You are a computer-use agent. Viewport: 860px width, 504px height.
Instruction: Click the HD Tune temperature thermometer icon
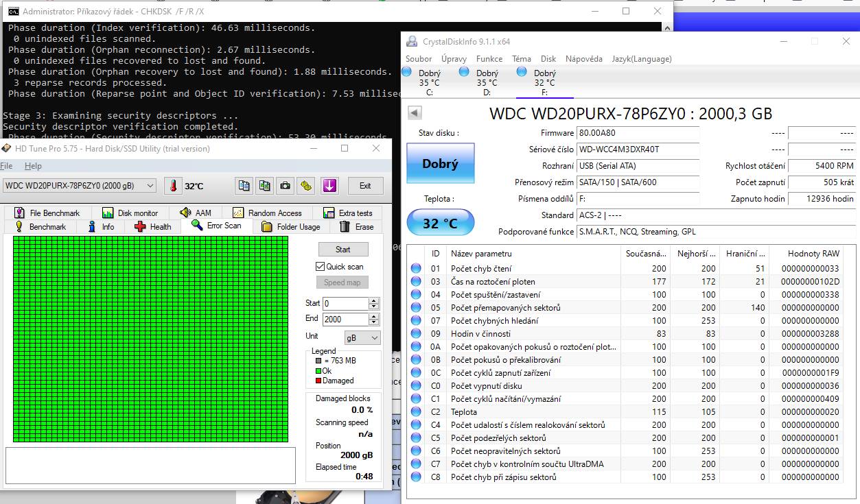pyautogui.click(x=173, y=185)
